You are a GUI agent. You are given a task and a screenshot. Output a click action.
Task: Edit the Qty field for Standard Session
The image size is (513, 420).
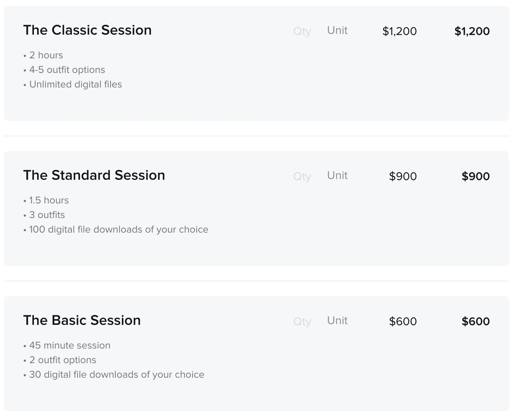pyautogui.click(x=302, y=176)
